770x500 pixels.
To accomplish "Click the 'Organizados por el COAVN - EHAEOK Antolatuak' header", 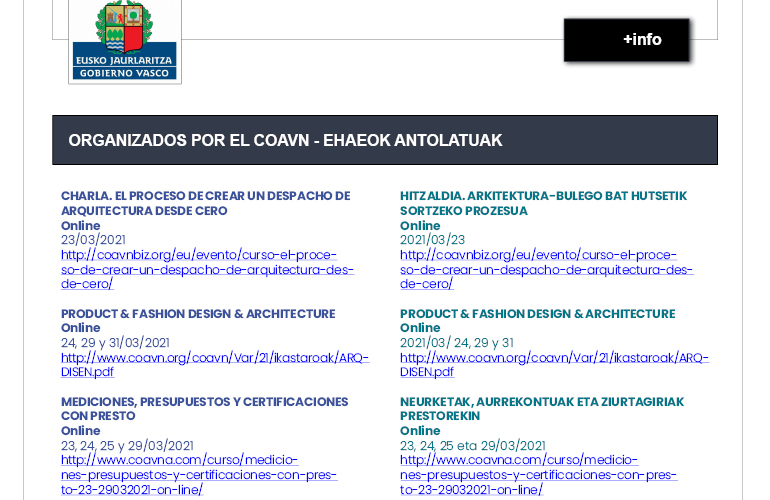I will (x=385, y=140).
